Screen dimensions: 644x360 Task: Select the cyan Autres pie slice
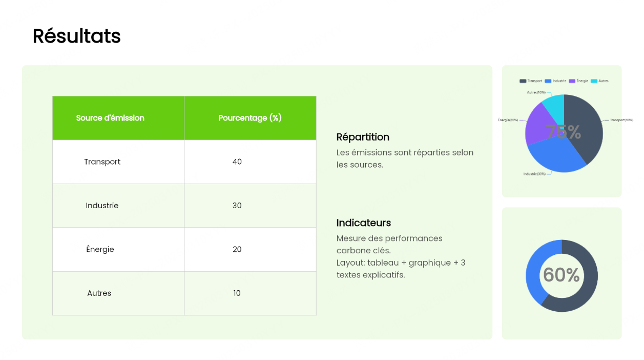click(555, 104)
